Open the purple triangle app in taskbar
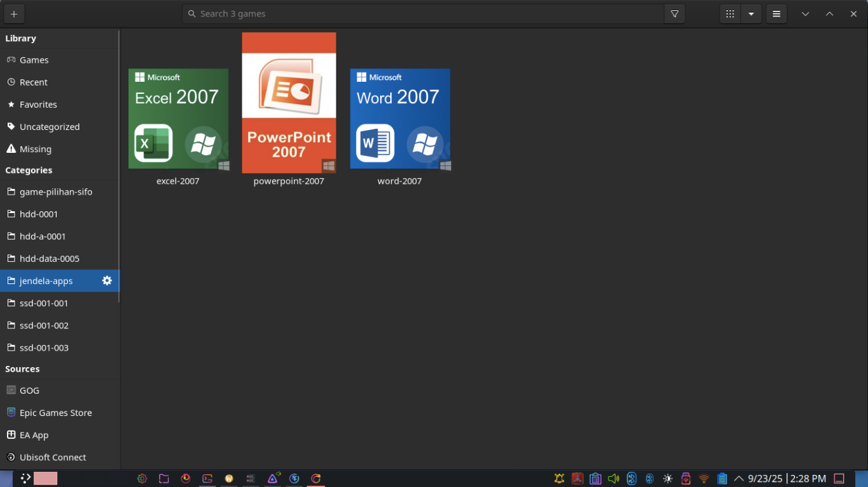Viewport: 868px width, 487px height. point(273,479)
